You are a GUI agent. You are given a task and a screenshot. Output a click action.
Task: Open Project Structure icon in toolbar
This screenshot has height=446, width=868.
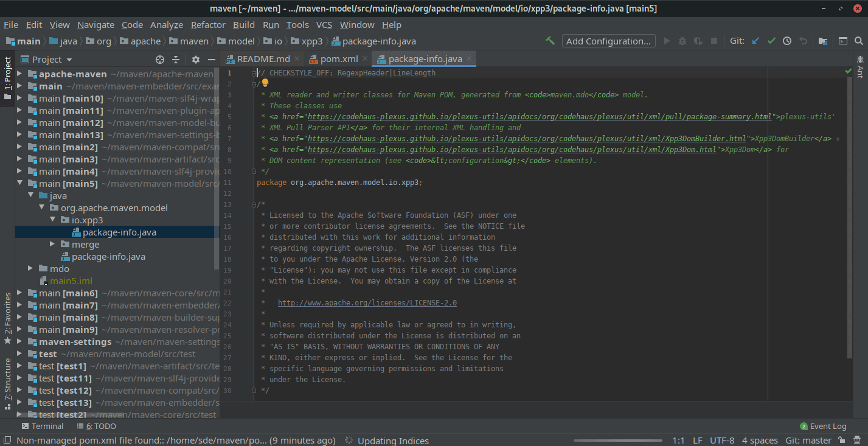coord(822,41)
